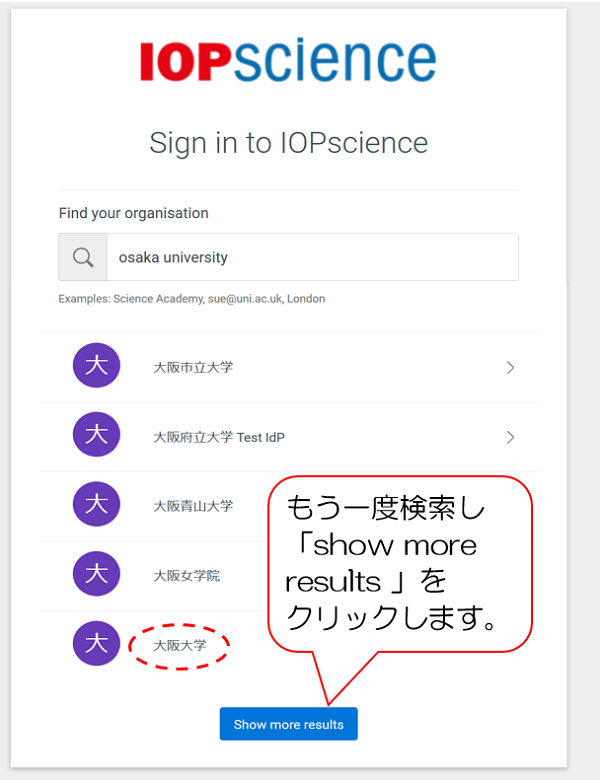Select the circled 大阪大学 entry
600x780 pixels.
[180, 646]
